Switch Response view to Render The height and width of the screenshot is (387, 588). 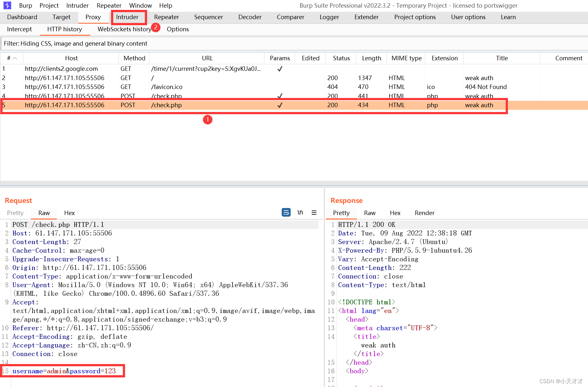click(425, 213)
